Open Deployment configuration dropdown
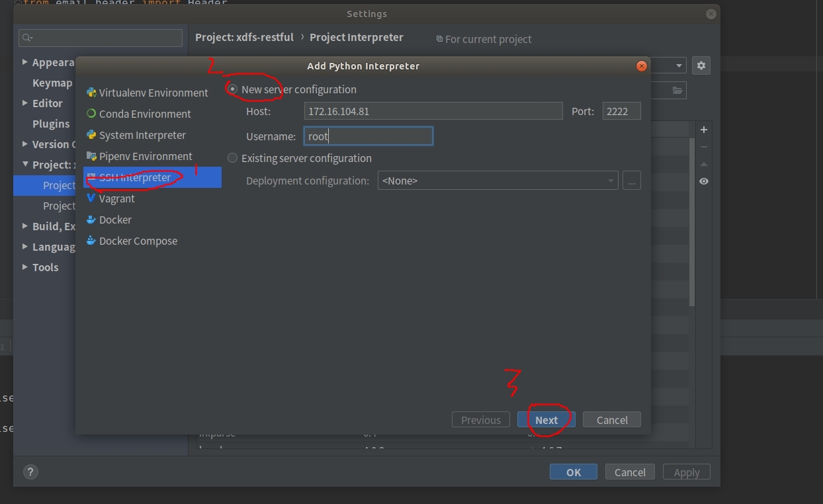 pyautogui.click(x=498, y=181)
